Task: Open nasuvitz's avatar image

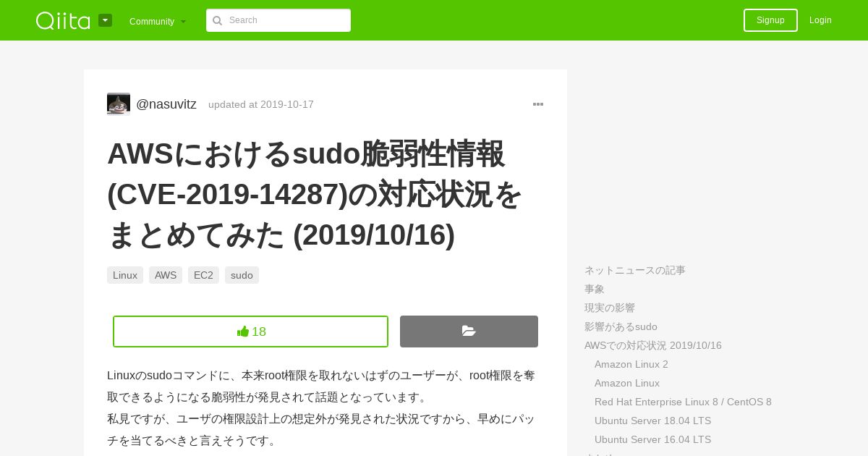Action: coord(119,104)
